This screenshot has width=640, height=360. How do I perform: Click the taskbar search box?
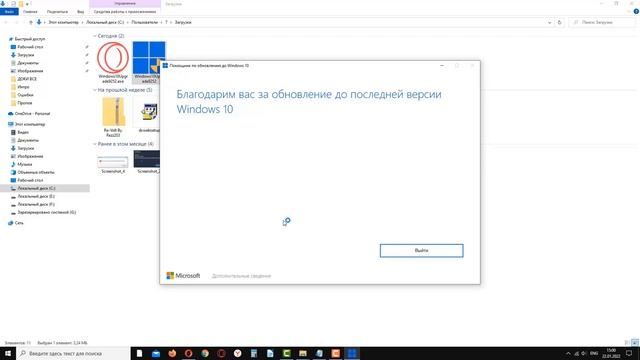tap(73, 353)
